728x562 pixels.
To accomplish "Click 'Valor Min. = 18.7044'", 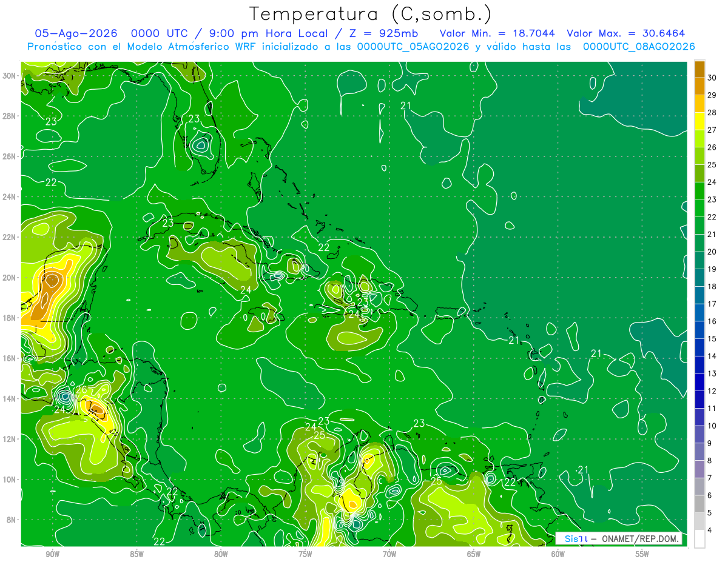I will (497, 33).
